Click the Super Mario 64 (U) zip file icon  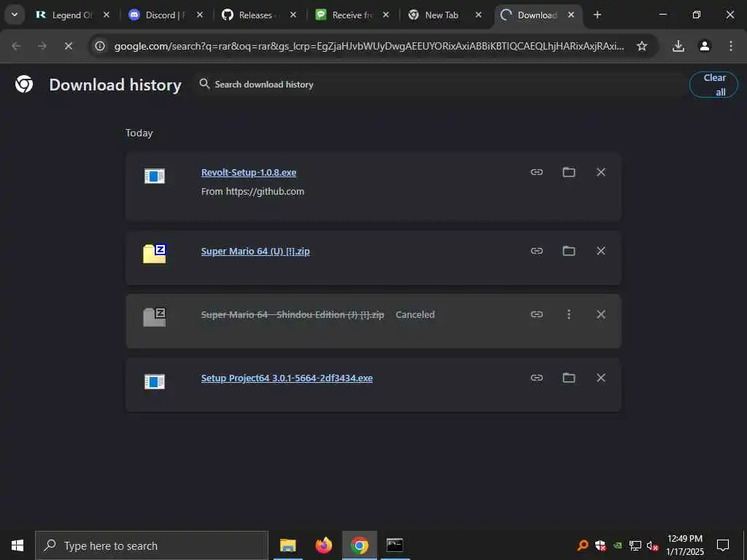(155, 253)
